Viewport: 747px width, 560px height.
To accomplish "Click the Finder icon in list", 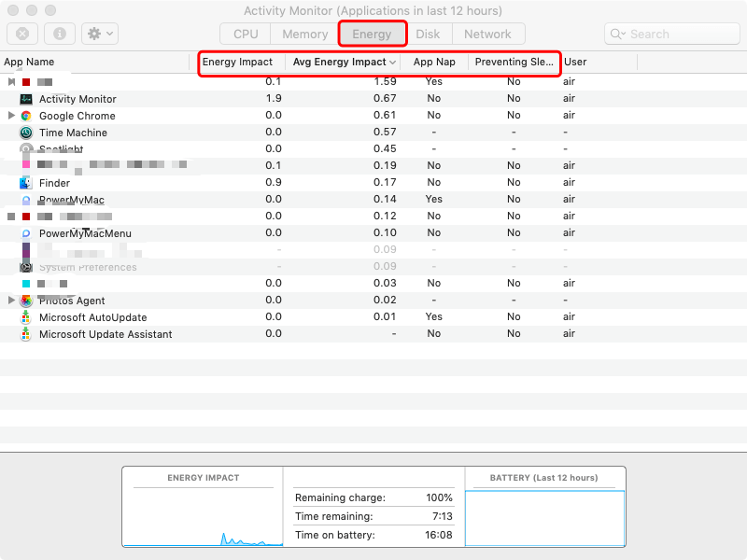I will tap(26, 183).
